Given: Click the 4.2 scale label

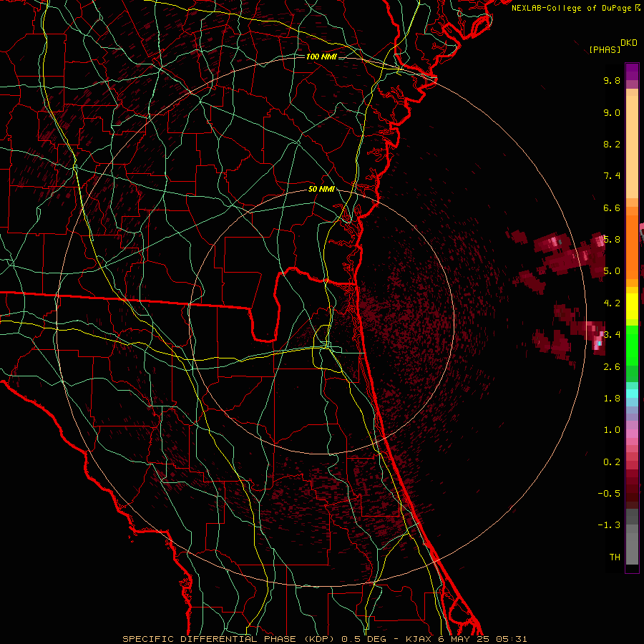Looking at the screenshot, I should coord(612,303).
